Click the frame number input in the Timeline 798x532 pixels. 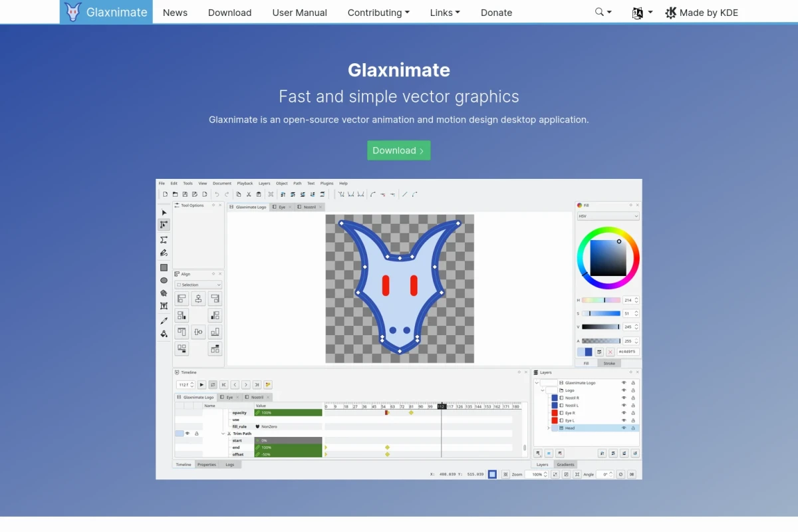pyautogui.click(x=184, y=384)
